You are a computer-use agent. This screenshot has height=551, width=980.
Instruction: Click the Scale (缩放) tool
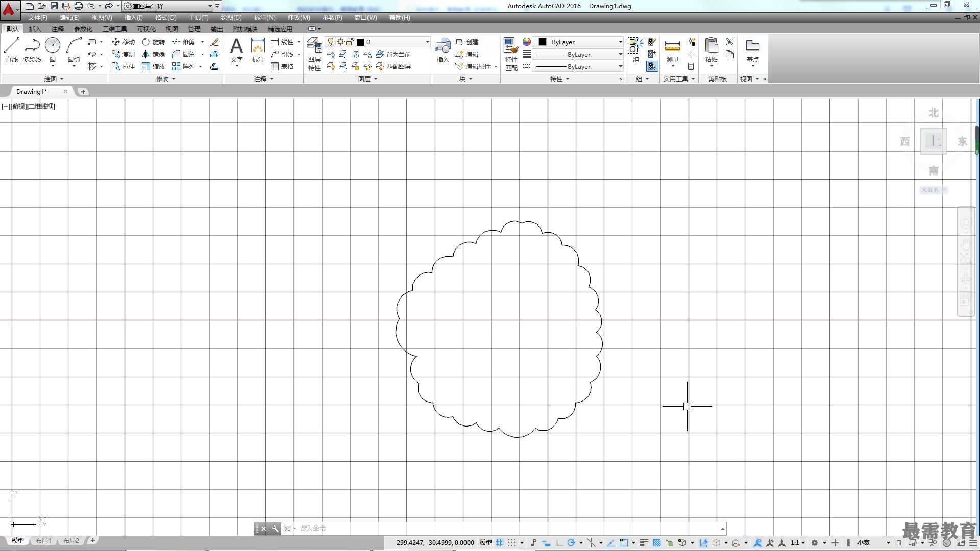click(x=154, y=66)
